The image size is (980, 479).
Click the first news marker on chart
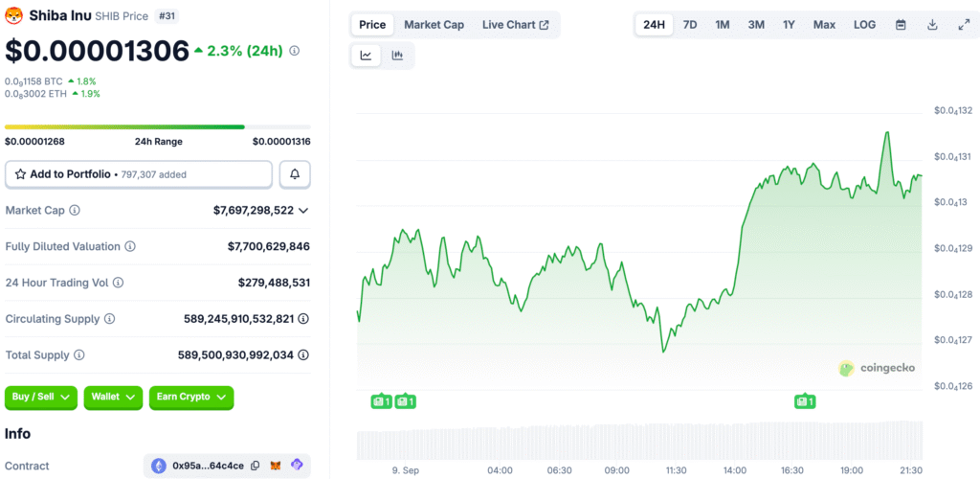381,401
